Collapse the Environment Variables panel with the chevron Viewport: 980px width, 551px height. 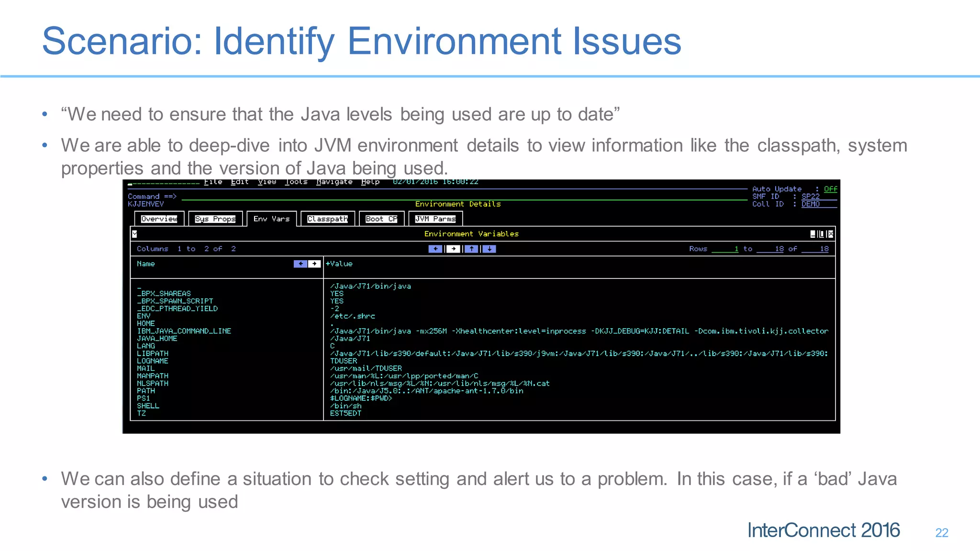tap(134, 234)
